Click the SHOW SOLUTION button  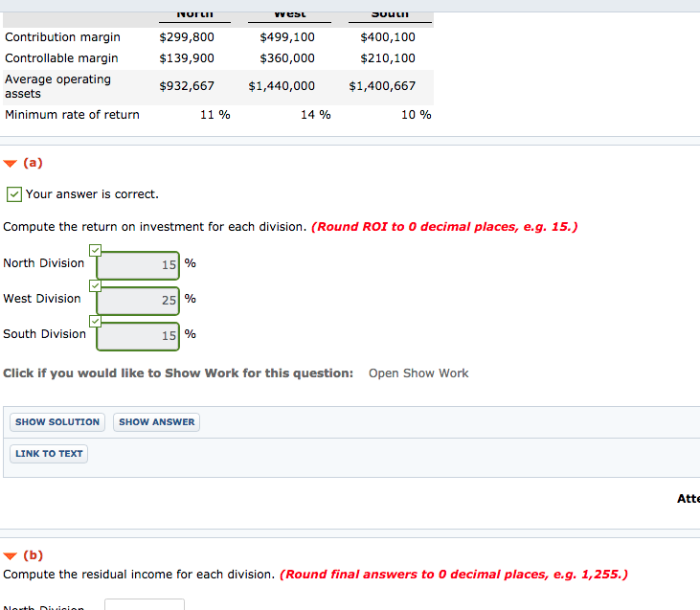57,422
